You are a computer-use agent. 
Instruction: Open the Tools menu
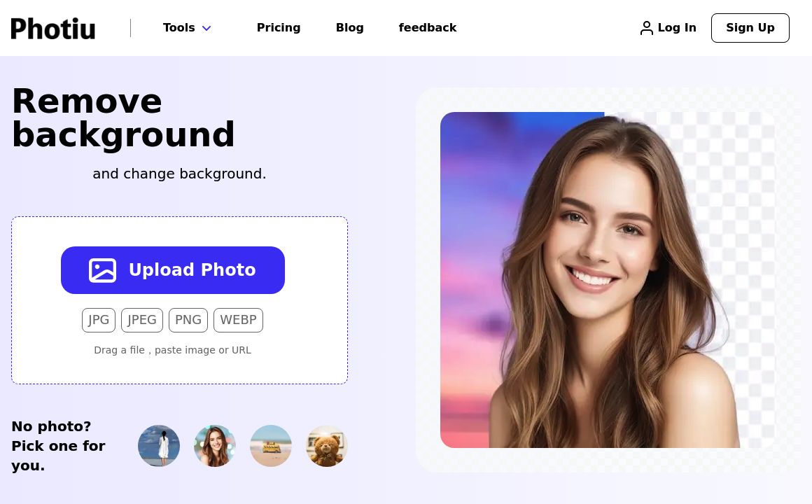tap(179, 28)
